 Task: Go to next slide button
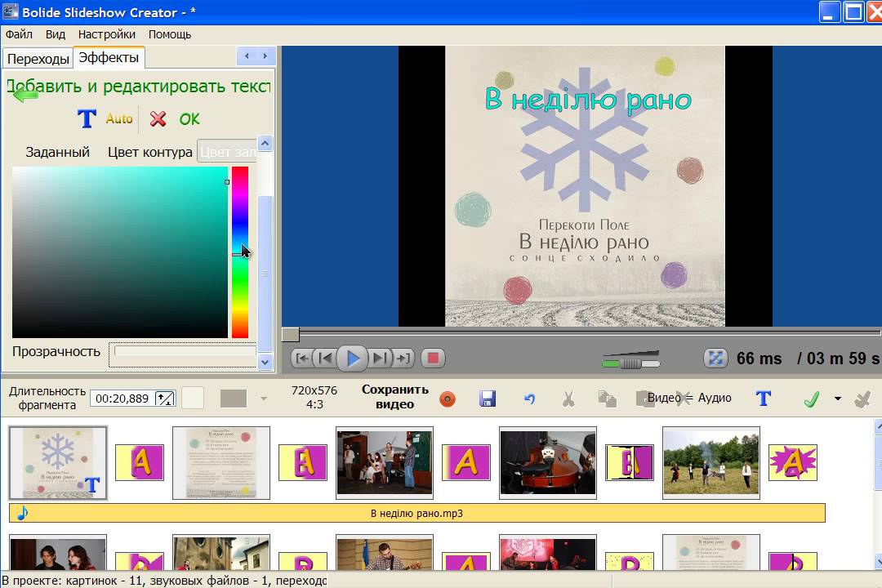coord(380,359)
